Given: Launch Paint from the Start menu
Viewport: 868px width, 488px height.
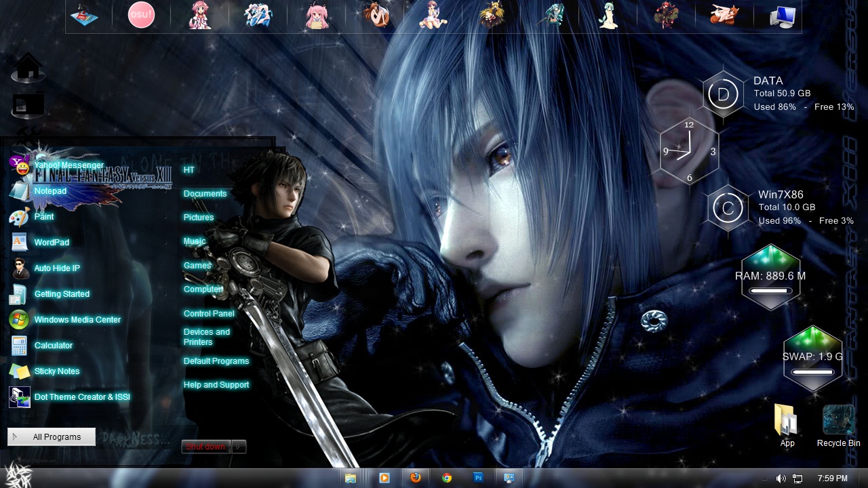Looking at the screenshot, I should coord(44,216).
